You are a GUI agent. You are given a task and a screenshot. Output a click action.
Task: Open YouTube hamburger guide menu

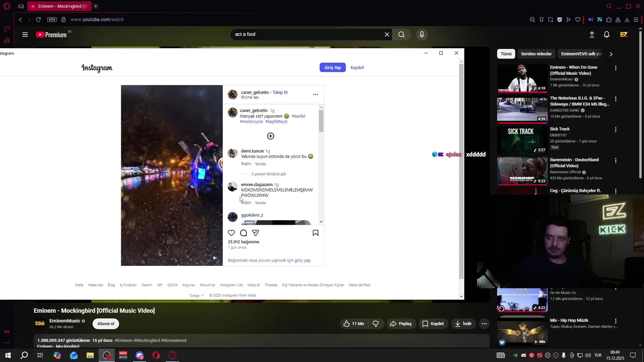point(25,35)
